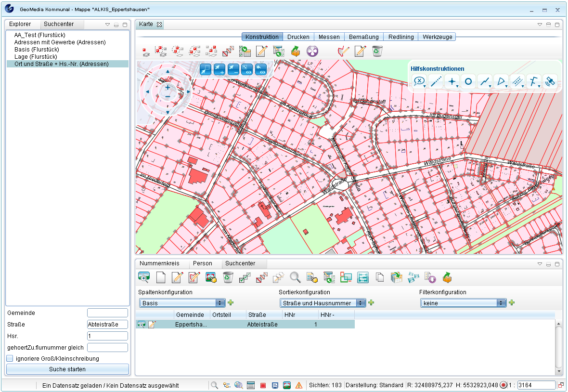This screenshot has height=392, width=568.
Task: Click the magnifying glass icon in Suchcenter toolbar
Action: (295, 277)
